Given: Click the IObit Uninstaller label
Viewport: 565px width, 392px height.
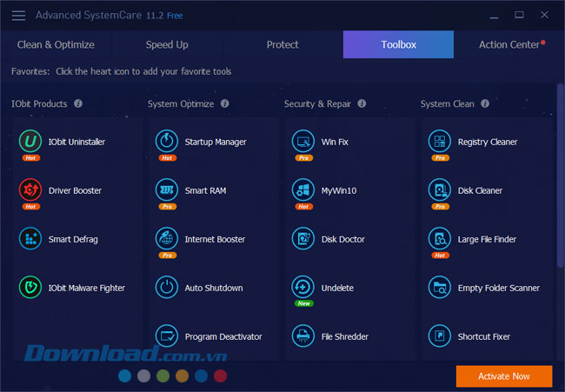Looking at the screenshot, I should [x=76, y=142].
